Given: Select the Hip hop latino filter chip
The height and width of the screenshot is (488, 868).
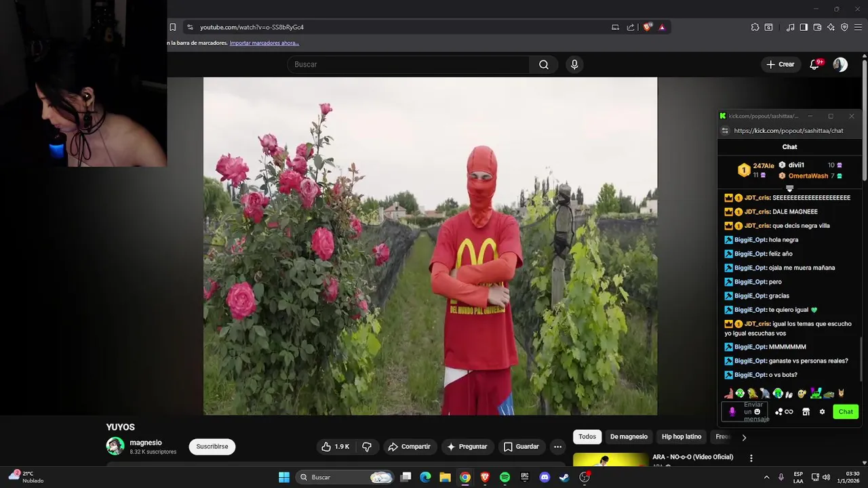Looking at the screenshot, I should [682, 436].
